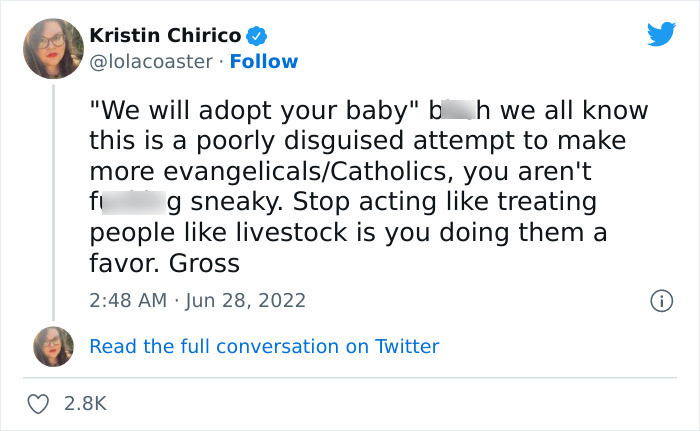Click the @lolacoaster handle
This screenshot has height=431, width=700.
(151, 61)
